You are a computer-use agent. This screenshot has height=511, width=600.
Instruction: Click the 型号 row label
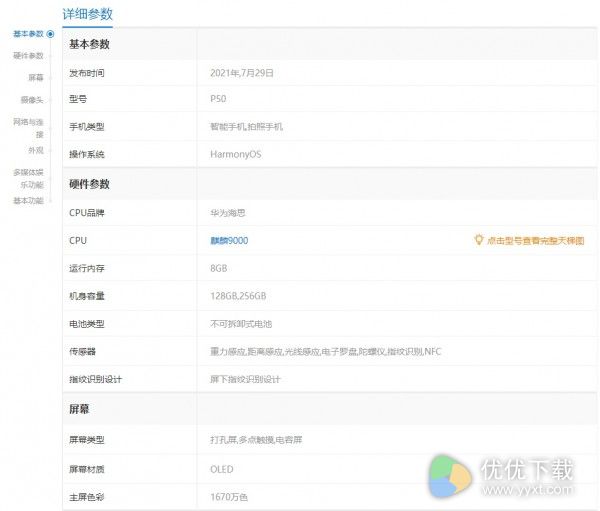pyautogui.click(x=78, y=99)
